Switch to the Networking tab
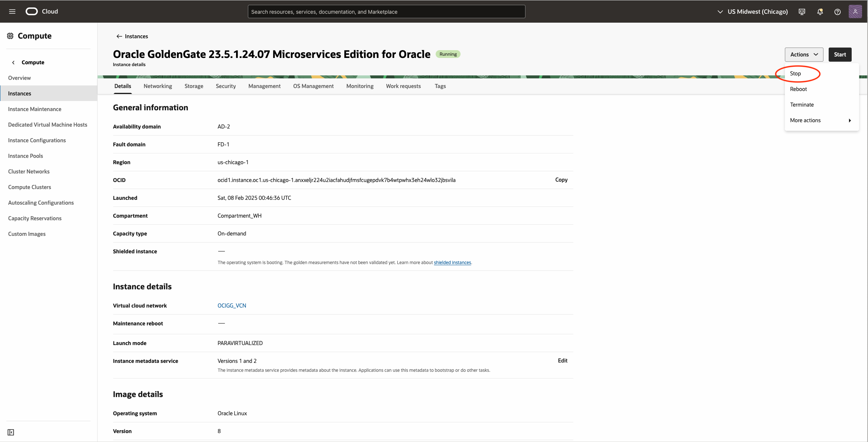868x442 pixels. (158, 86)
